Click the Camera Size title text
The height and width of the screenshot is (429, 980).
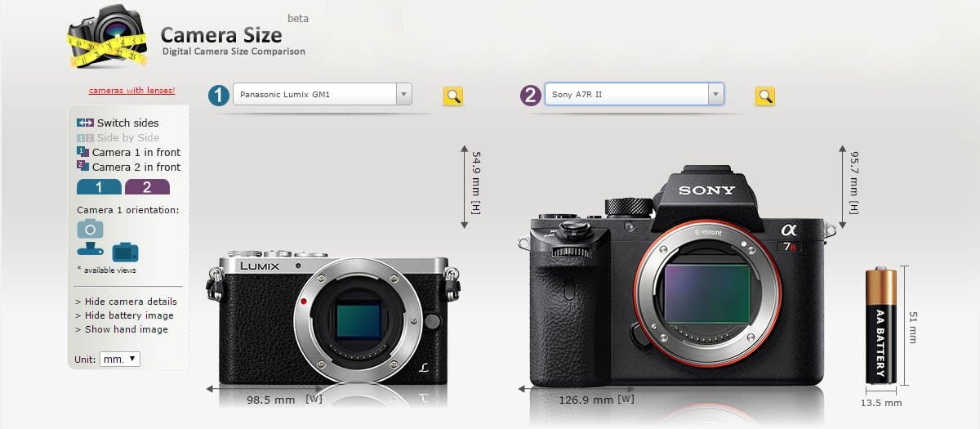[x=221, y=34]
